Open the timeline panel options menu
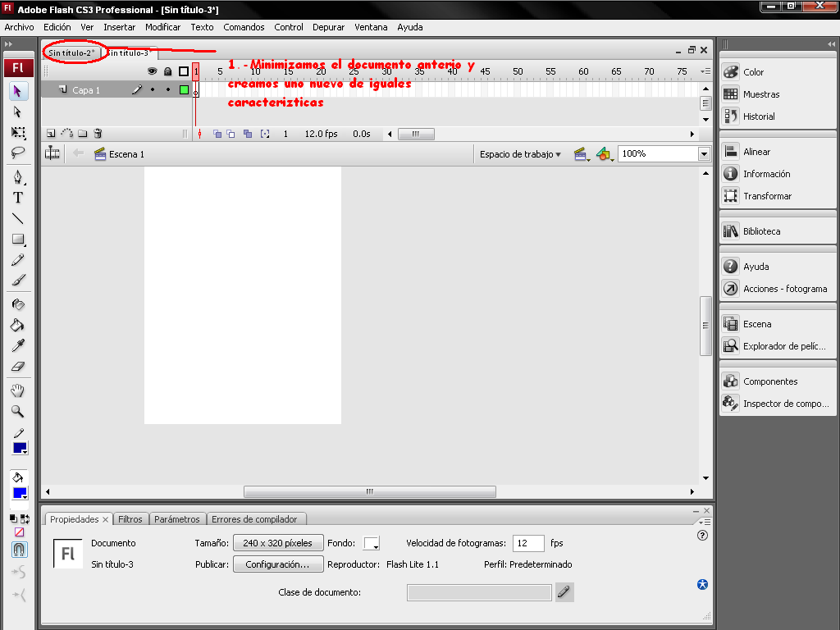 pyautogui.click(x=705, y=71)
